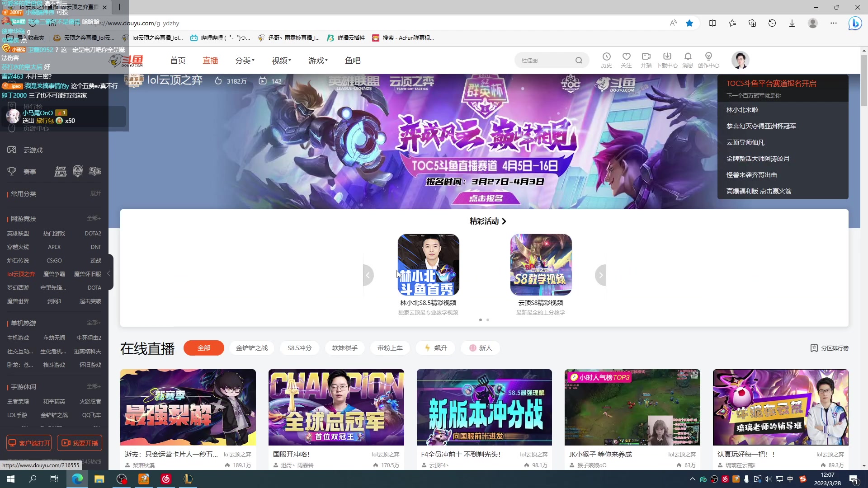The height and width of the screenshot is (488, 868).
Task: Expand the 视频 dropdown in nav
Action: (x=281, y=61)
